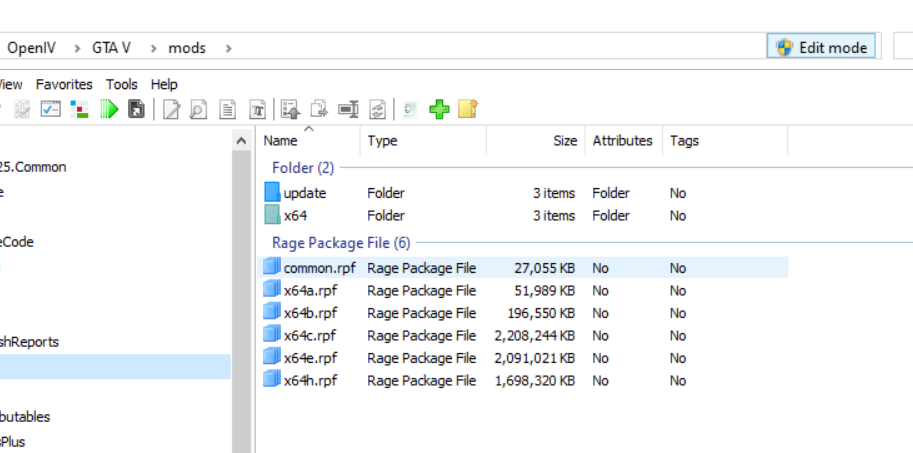Click the new folder toolbar icon

[x=468, y=110]
